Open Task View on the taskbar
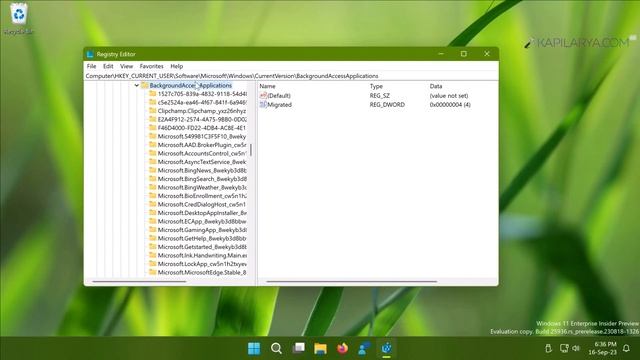The width and height of the screenshot is (640, 360). (x=298, y=348)
